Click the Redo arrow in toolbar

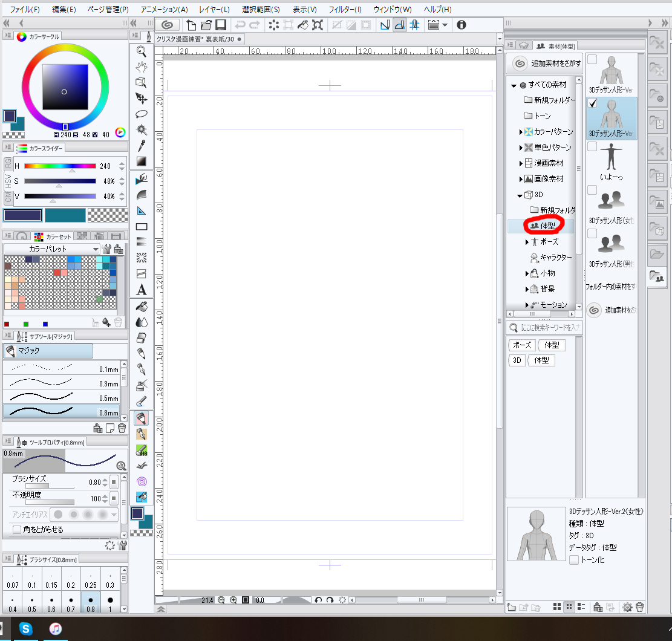point(255,25)
